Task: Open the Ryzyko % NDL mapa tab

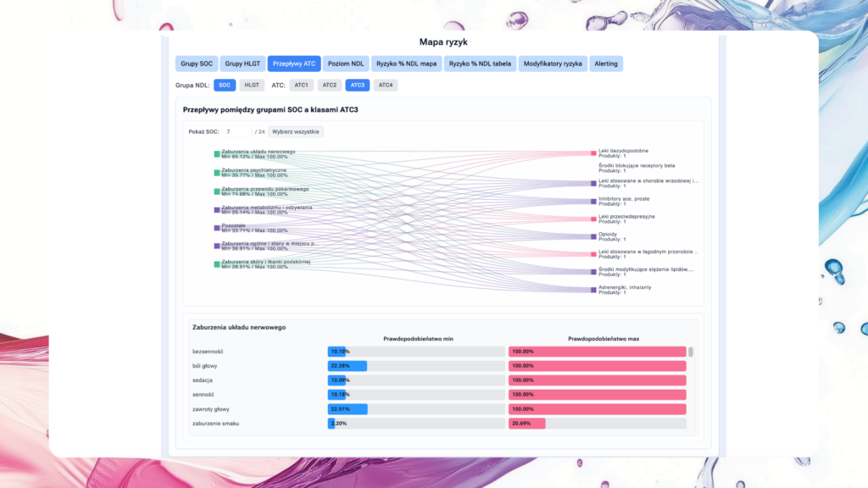Action: pyautogui.click(x=406, y=64)
